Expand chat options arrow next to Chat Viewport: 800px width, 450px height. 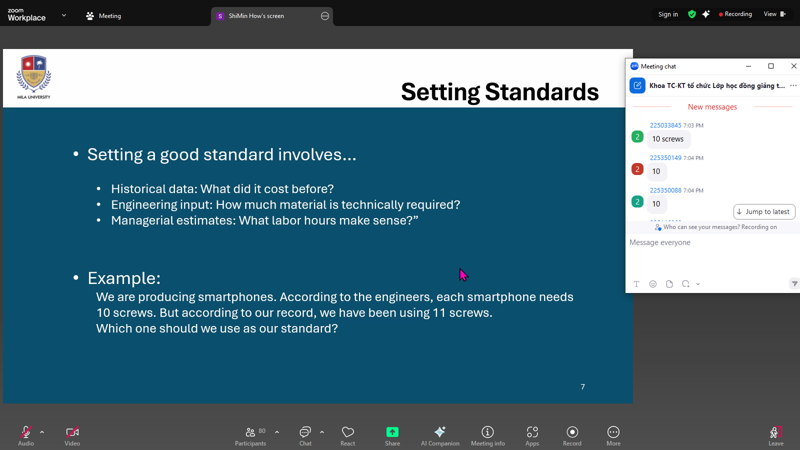[x=323, y=432]
